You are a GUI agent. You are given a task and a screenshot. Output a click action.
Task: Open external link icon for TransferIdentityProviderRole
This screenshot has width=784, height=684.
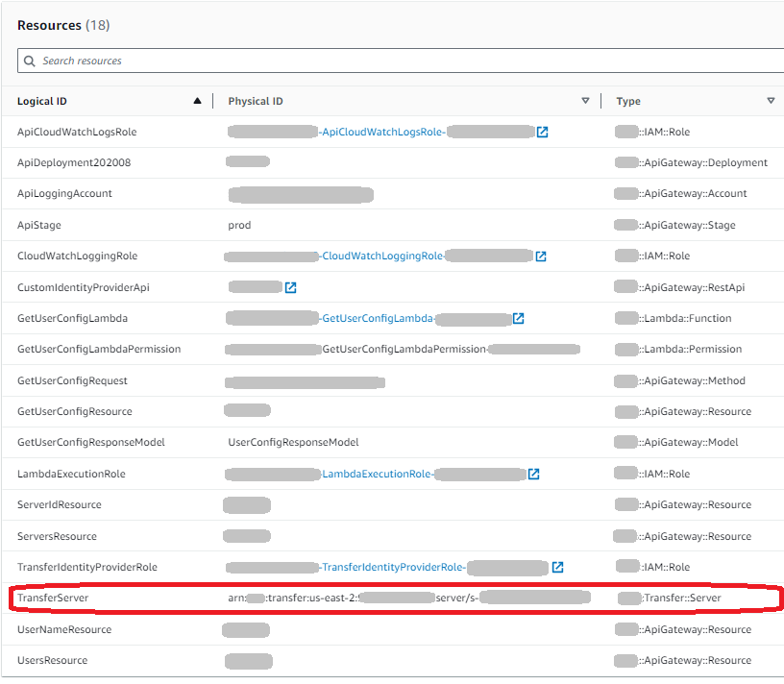coord(557,568)
